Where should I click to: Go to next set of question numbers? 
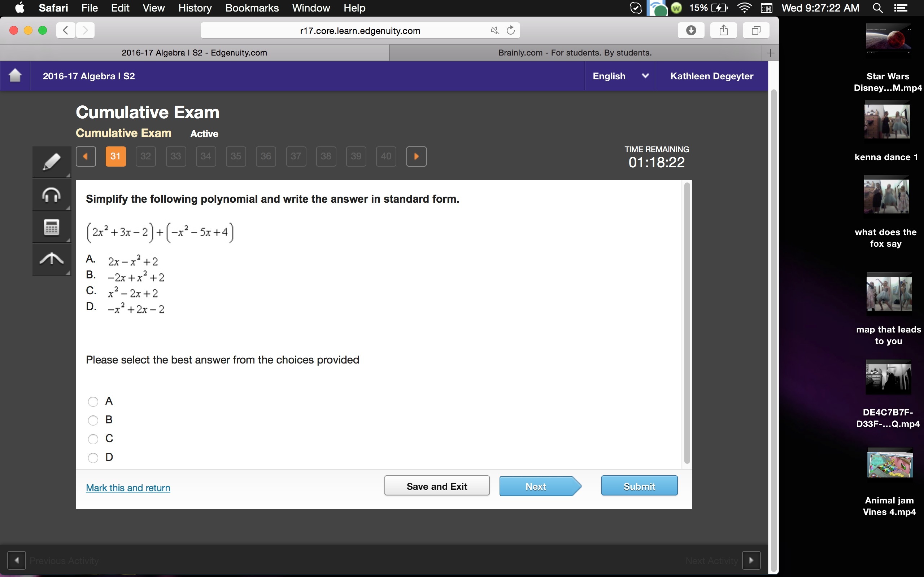coord(416,157)
